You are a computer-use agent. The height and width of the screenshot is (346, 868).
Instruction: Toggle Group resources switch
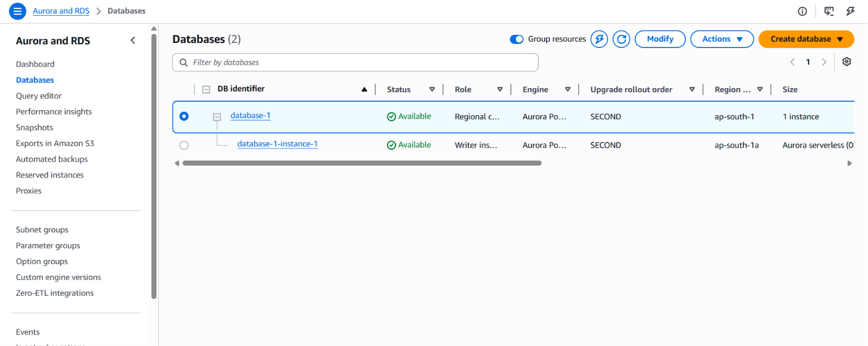(517, 40)
